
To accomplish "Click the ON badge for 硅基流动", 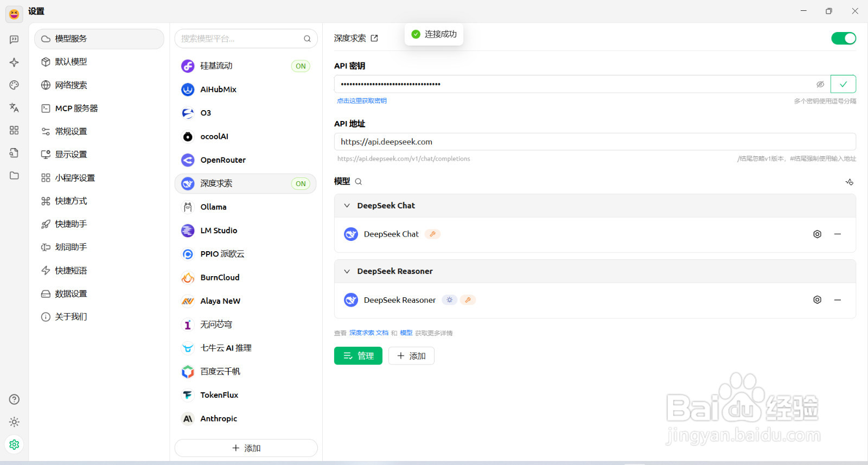I will click(x=301, y=66).
